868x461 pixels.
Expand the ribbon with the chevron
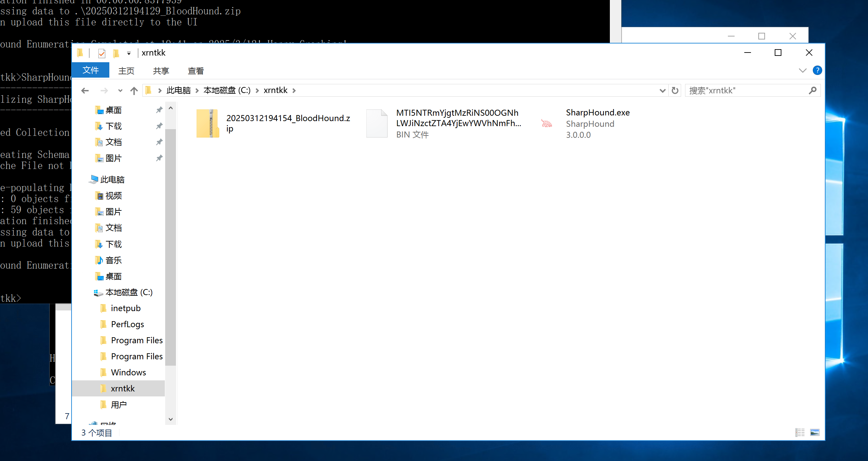(x=802, y=71)
